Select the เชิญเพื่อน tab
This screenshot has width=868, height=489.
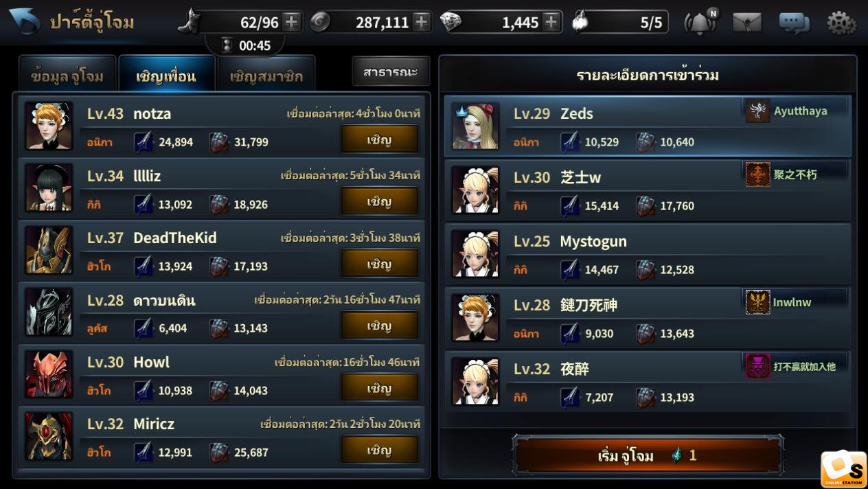click(166, 74)
